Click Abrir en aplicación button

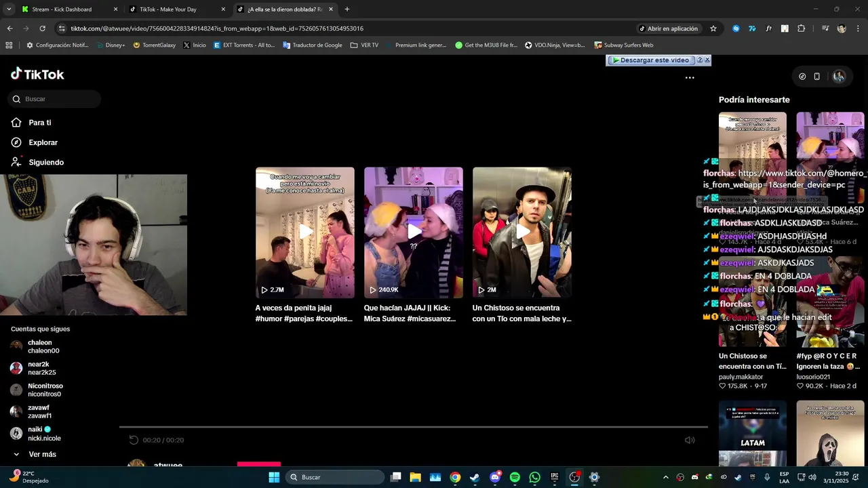pos(668,28)
